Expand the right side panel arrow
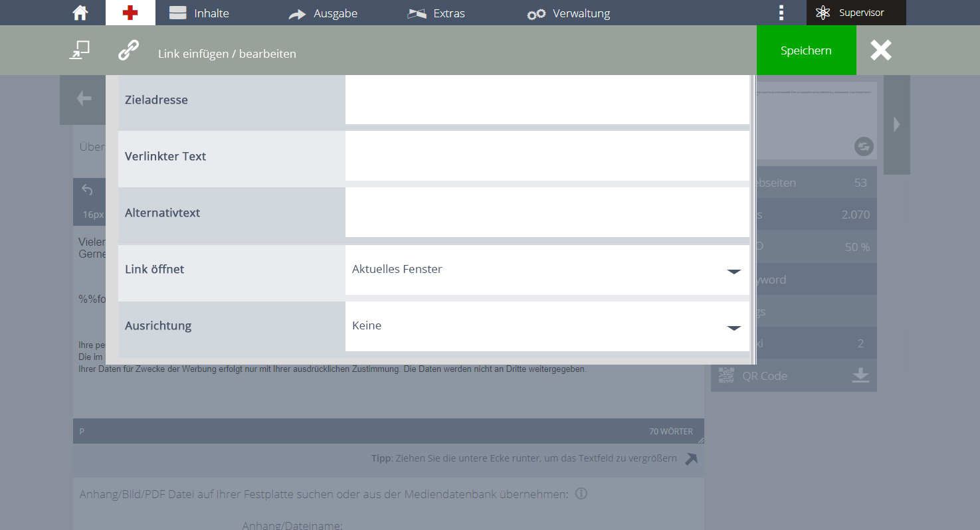 tap(897, 124)
